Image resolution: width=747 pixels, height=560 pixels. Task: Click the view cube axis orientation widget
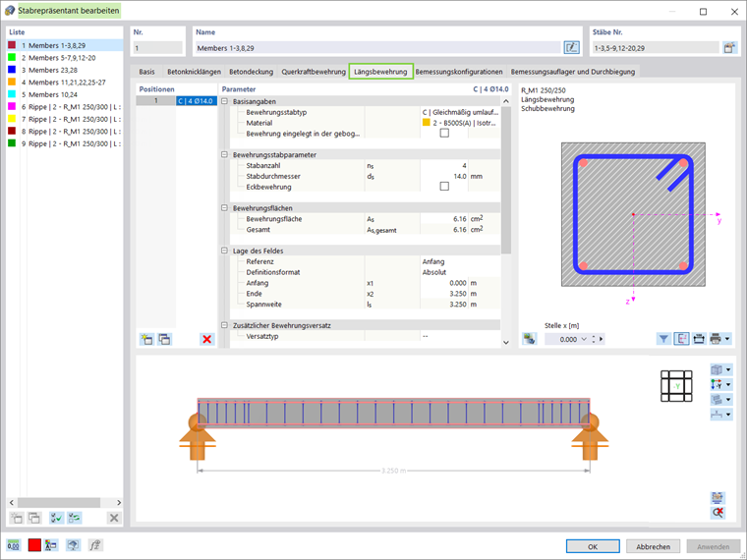(676, 386)
